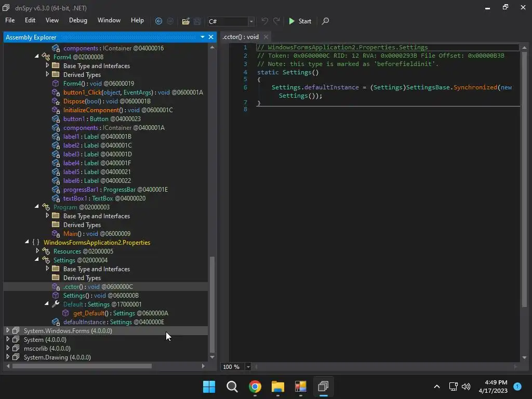The height and width of the screenshot is (399, 532).
Task: Click the Search magnifier icon in toolbar
Action: coord(325,21)
